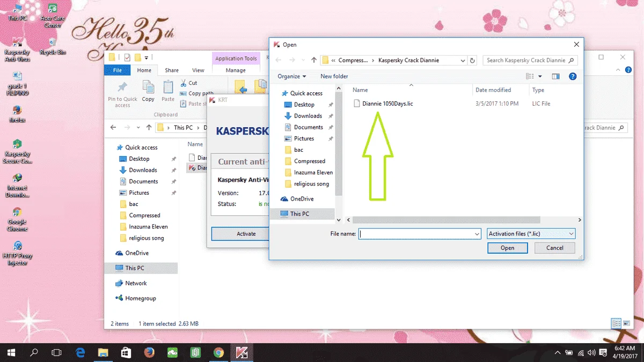Open Firefox from the taskbar
The width and height of the screenshot is (644, 362).
(x=150, y=352)
